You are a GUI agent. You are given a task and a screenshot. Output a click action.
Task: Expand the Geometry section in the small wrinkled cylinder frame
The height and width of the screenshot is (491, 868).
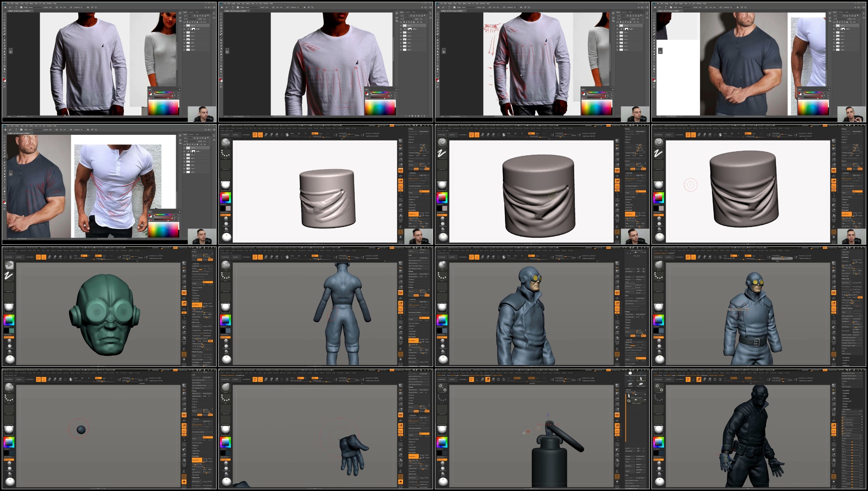pos(413,173)
